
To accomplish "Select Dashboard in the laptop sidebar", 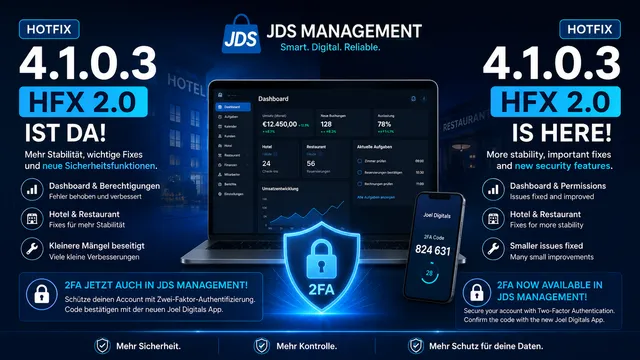I will click(x=233, y=107).
